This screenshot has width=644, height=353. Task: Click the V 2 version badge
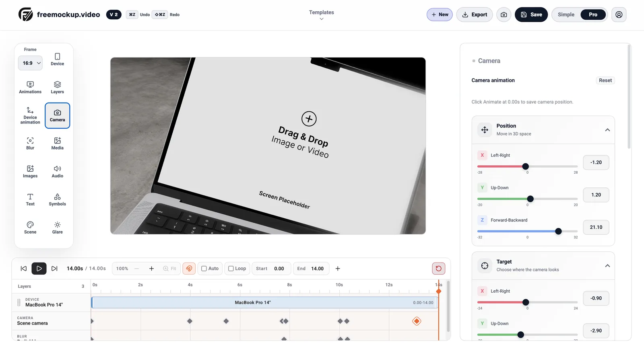coord(114,14)
